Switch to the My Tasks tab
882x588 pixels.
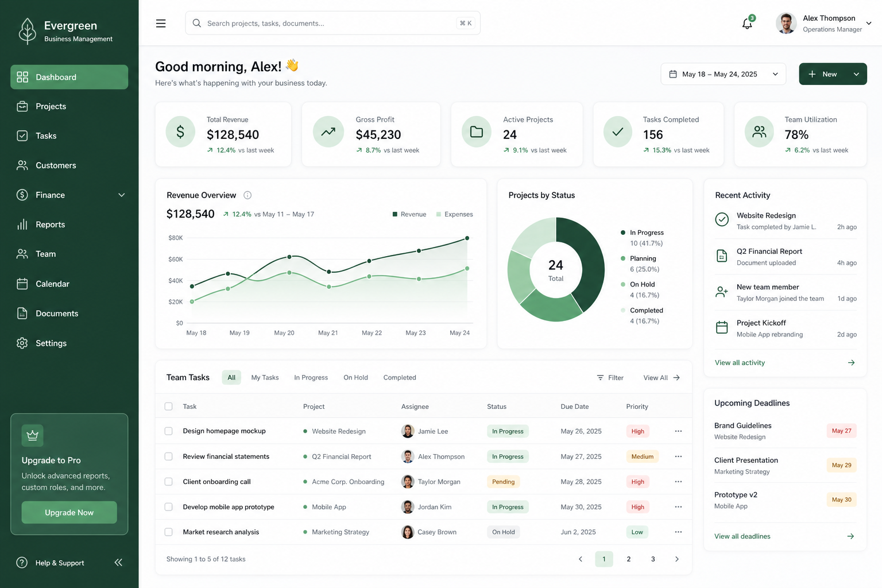(265, 378)
